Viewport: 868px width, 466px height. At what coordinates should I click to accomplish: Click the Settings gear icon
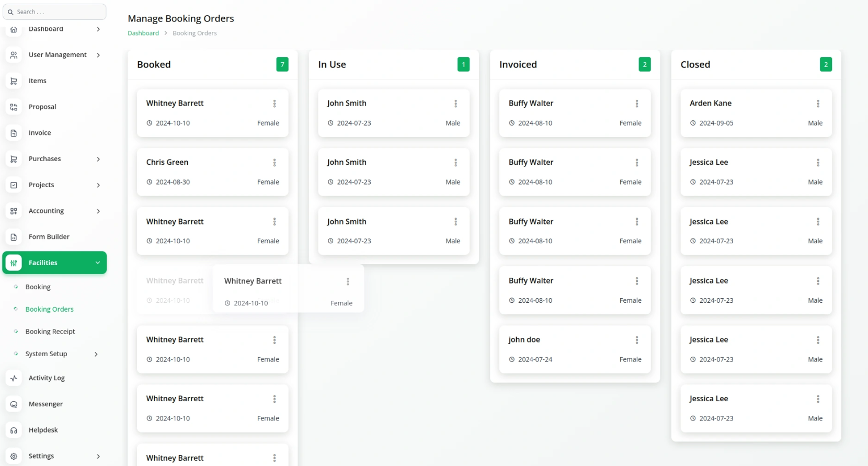[x=14, y=456]
